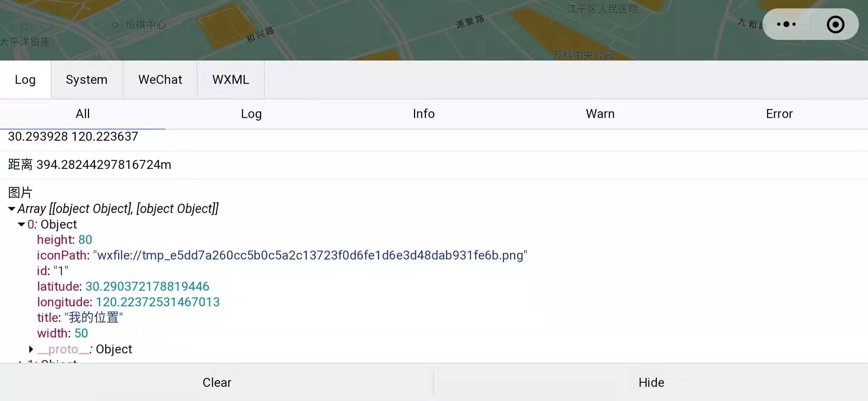Click the iconPath wxfile string value
Screen dimensions: 868x401
pyautogui.click(x=310, y=255)
